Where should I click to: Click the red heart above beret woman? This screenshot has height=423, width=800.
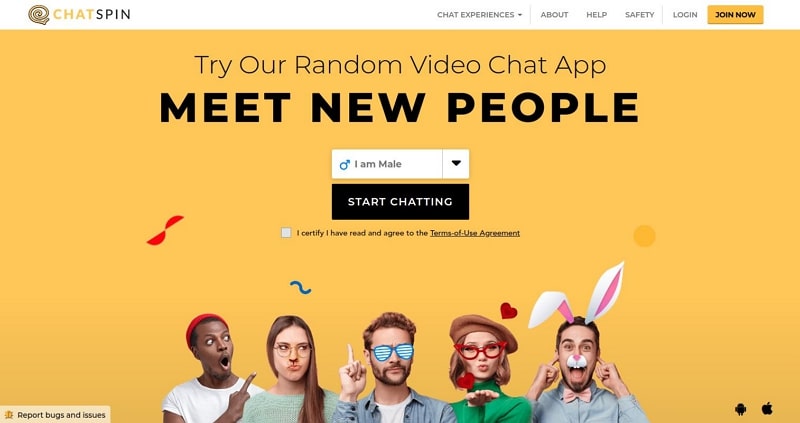[x=508, y=310]
